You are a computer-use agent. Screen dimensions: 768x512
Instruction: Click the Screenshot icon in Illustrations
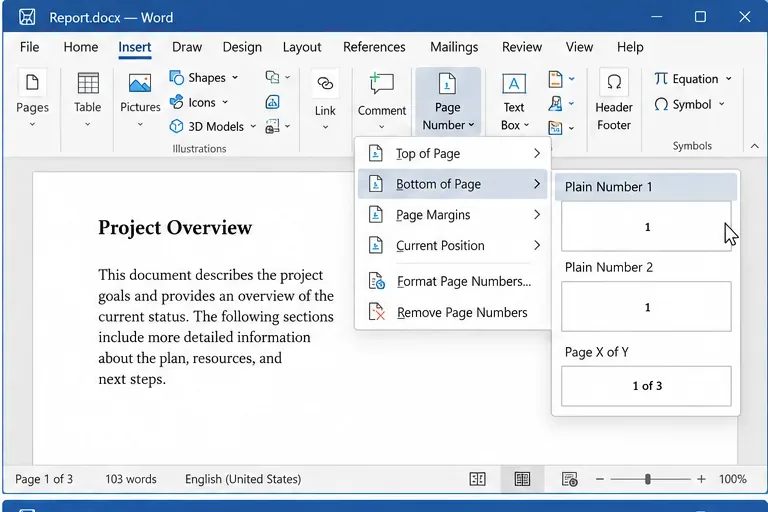[272, 126]
